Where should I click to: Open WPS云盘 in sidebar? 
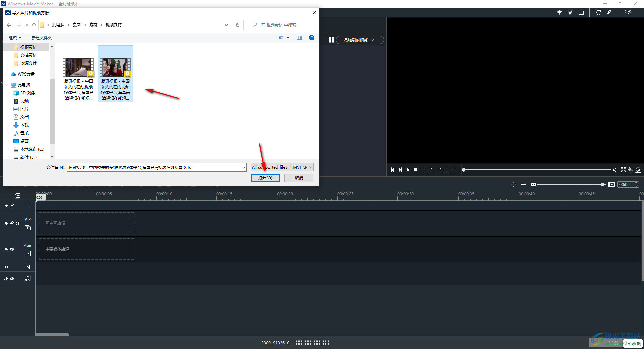26,74
